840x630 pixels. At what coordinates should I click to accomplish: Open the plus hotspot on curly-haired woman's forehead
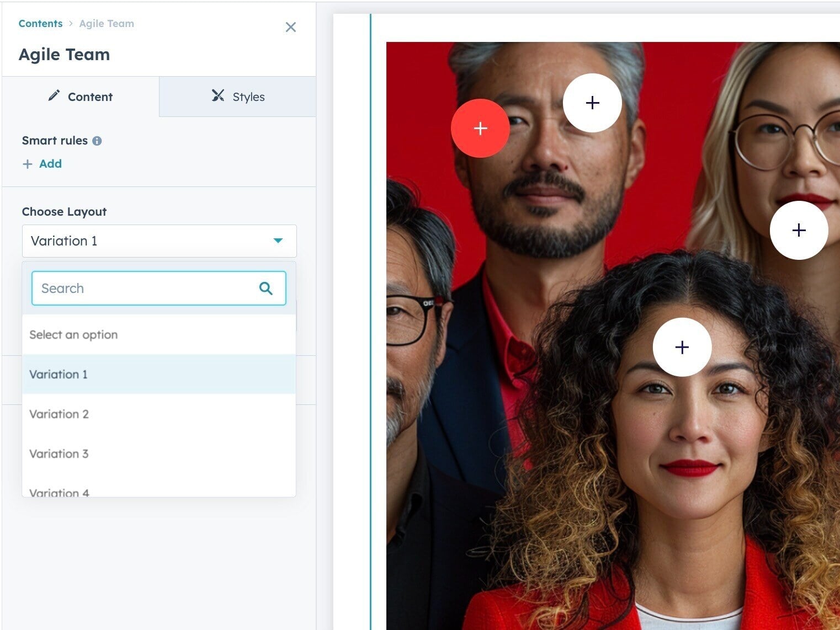click(x=682, y=347)
